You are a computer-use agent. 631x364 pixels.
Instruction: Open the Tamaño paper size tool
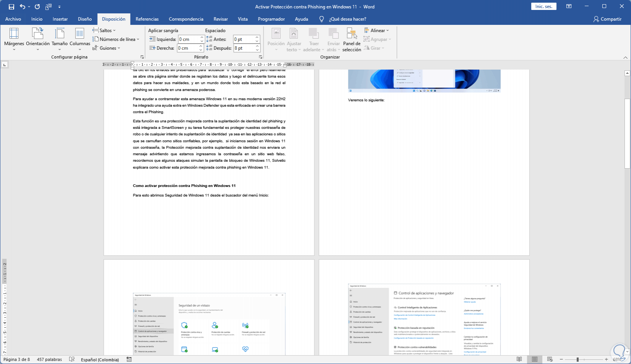point(60,39)
